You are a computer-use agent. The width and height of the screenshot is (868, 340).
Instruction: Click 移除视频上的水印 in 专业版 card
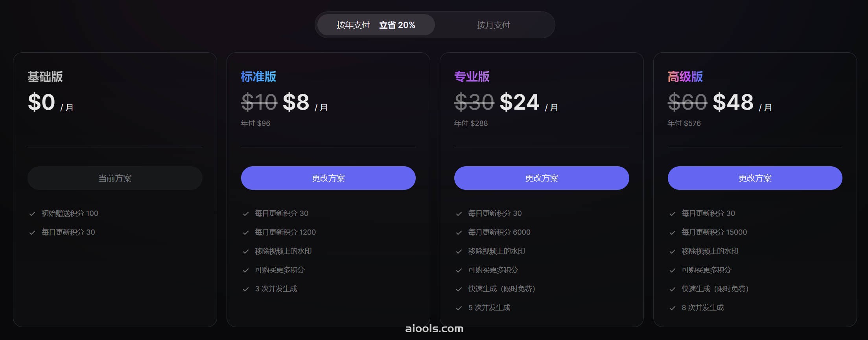click(x=496, y=251)
